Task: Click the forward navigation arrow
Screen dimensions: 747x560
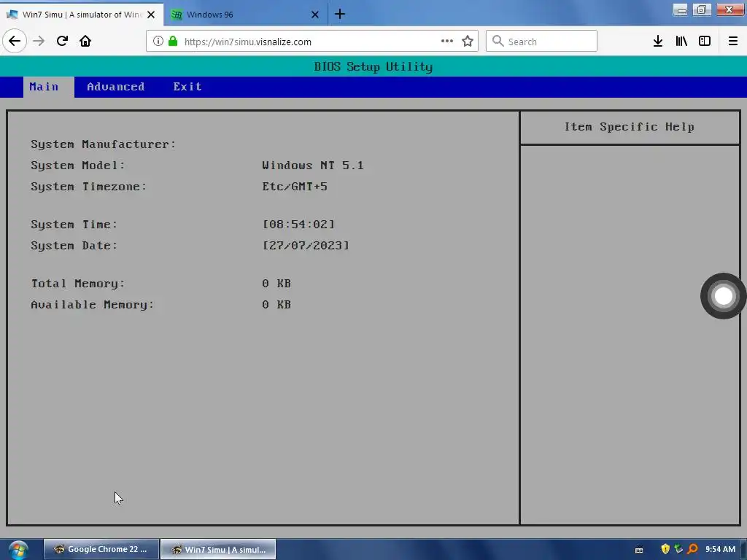Action: click(39, 41)
